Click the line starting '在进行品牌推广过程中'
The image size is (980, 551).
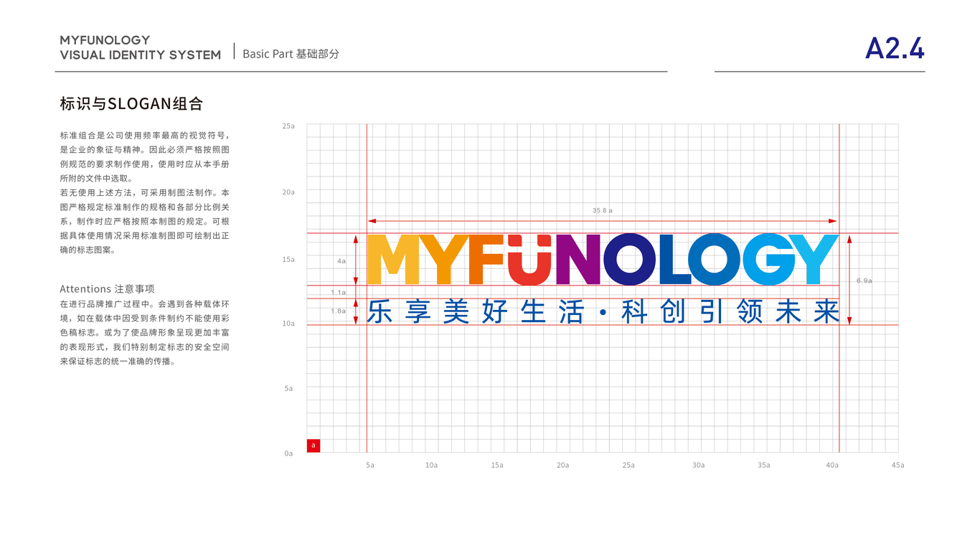pos(145,303)
